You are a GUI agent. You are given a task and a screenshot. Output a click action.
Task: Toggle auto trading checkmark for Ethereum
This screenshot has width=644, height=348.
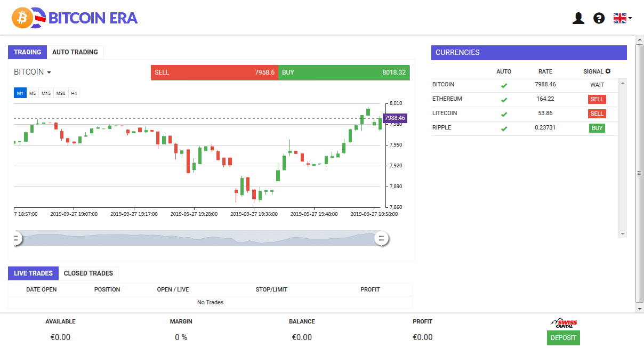504,99
